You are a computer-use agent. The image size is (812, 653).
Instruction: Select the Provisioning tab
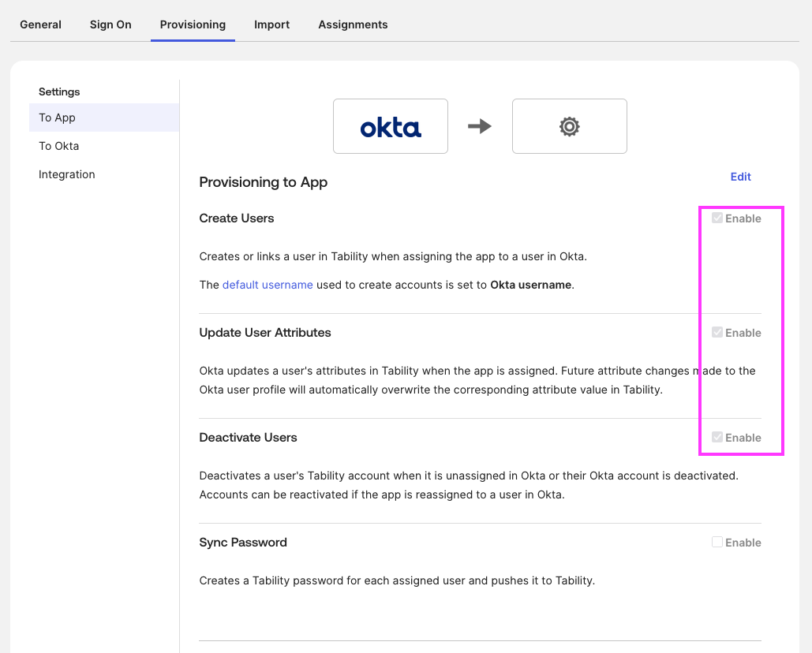click(193, 24)
